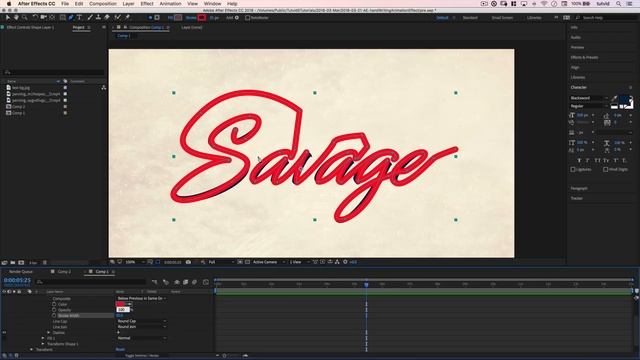Screen dimensions: 640x360
Task: Create new composition from Project panel
Action: [21, 262]
